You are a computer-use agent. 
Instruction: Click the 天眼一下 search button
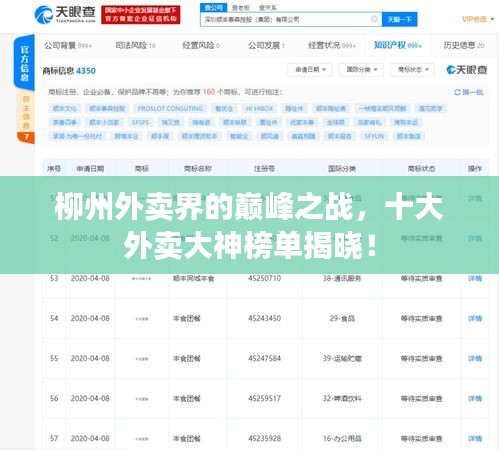(x=399, y=19)
